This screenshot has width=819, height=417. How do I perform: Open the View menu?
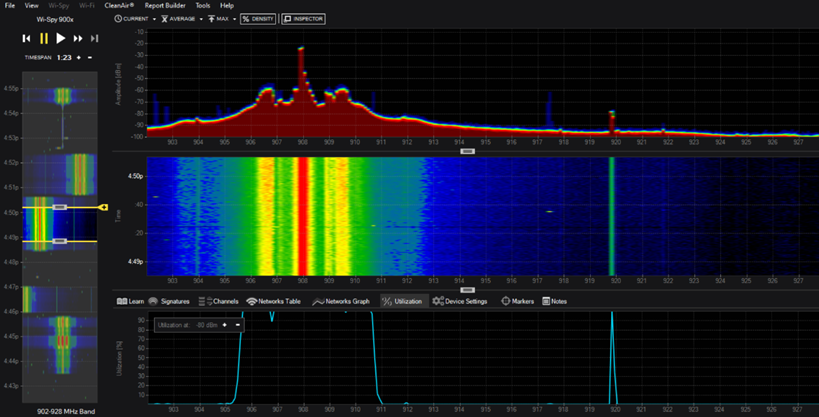[31, 5]
